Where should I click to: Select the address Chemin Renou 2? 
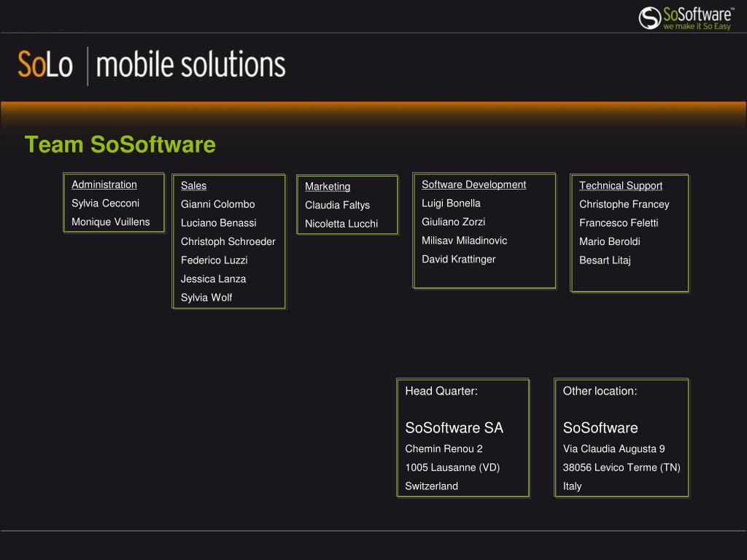444,448
